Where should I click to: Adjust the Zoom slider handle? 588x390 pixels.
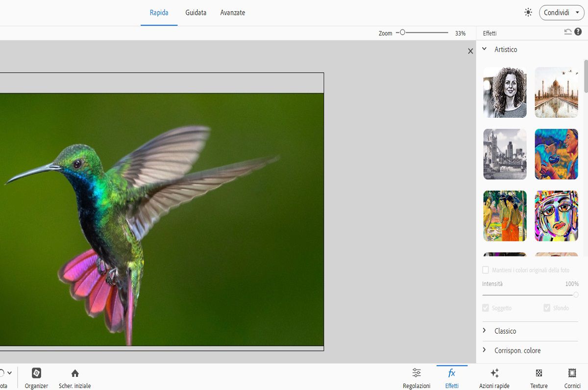(x=402, y=32)
